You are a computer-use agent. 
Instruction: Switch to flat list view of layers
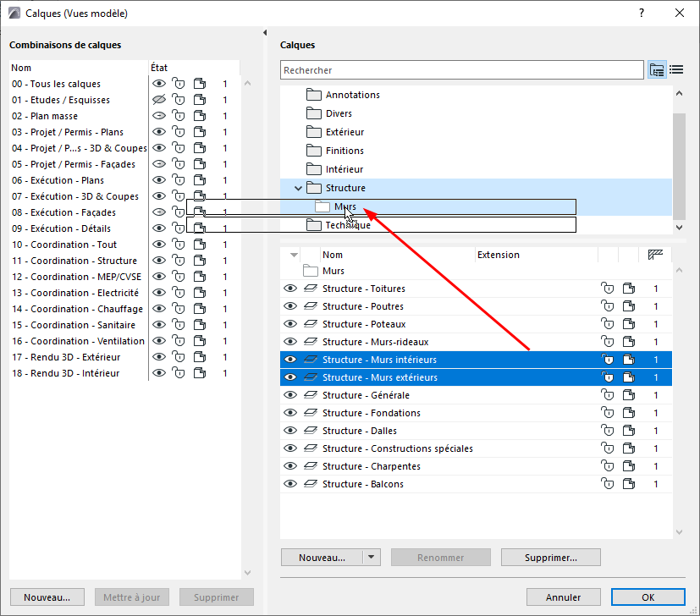coord(676,69)
